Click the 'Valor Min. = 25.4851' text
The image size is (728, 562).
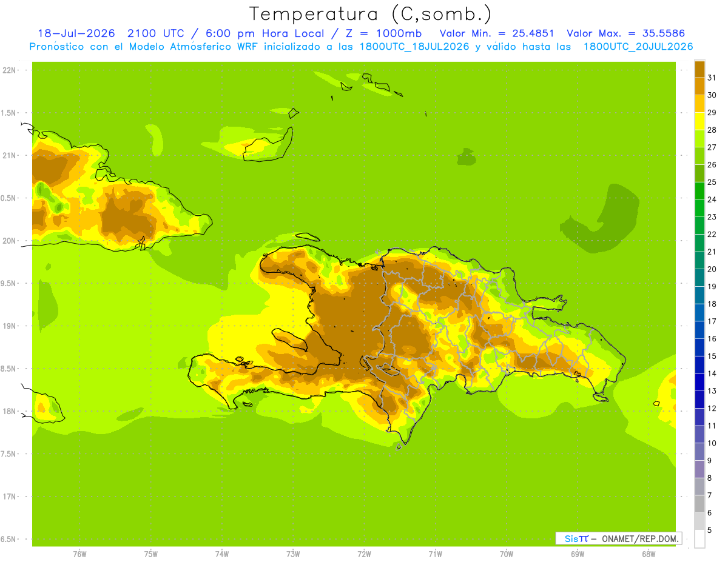[497, 33]
